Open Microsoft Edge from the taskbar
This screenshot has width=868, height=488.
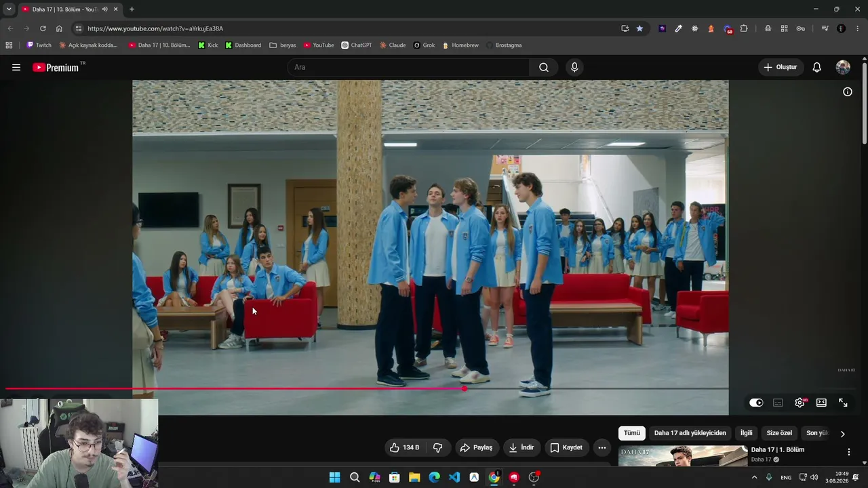pyautogui.click(x=434, y=477)
